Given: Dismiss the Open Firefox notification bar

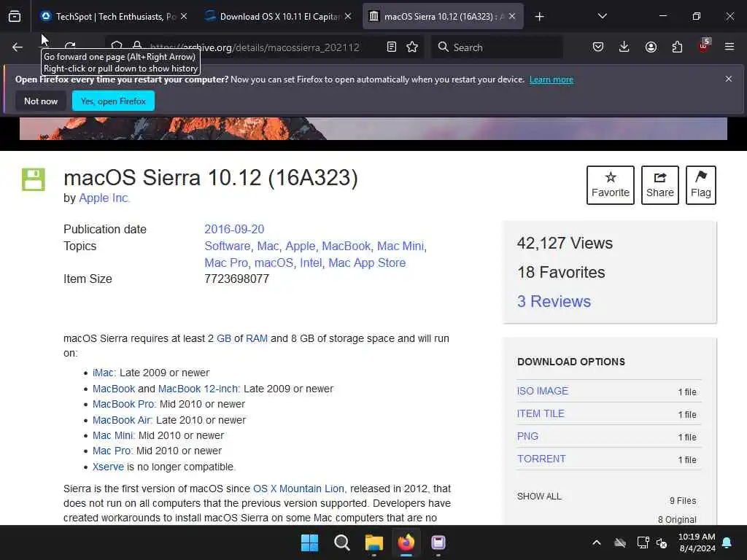Looking at the screenshot, I should click(x=729, y=79).
